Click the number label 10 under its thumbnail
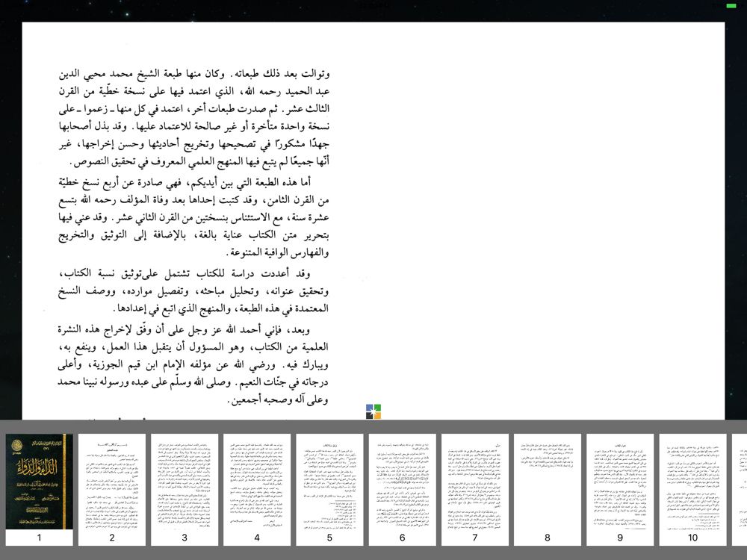 [692, 538]
